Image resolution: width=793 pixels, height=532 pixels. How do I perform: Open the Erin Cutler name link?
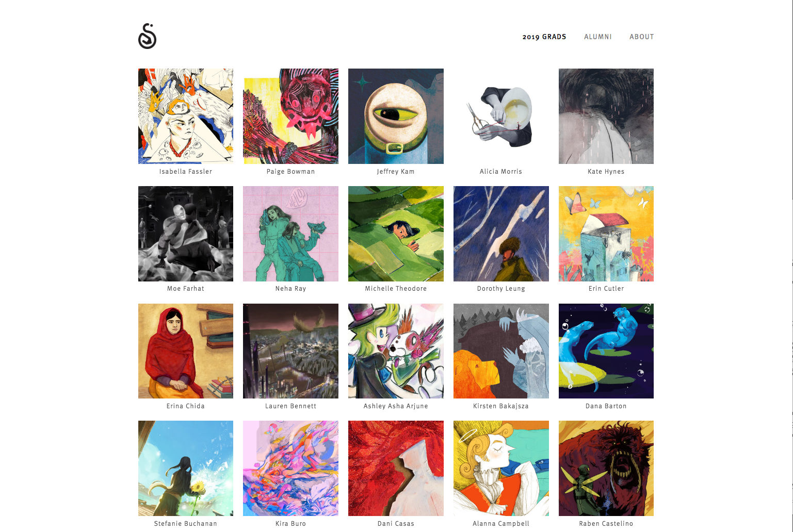606,289
